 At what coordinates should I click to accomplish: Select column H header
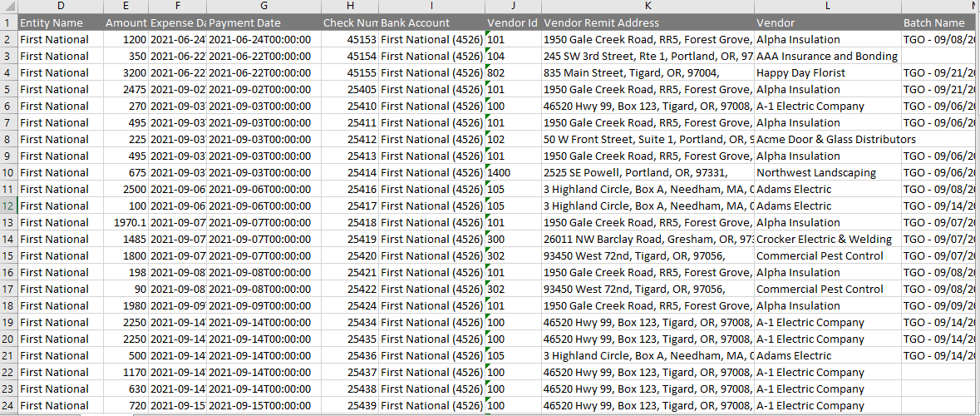(x=350, y=7)
